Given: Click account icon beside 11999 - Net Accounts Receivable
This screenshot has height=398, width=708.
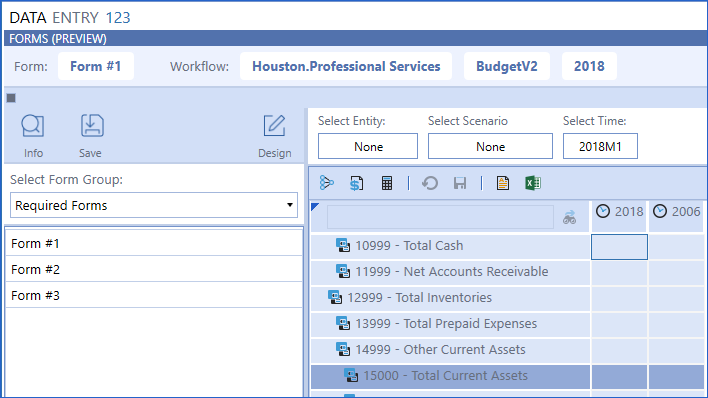Looking at the screenshot, I should click(x=343, y=272).
